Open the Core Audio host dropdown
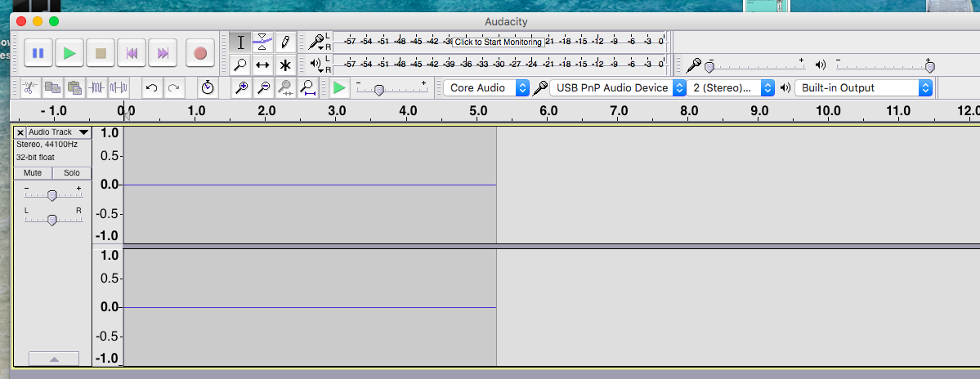980x379 pixels. tap(487, 88)
